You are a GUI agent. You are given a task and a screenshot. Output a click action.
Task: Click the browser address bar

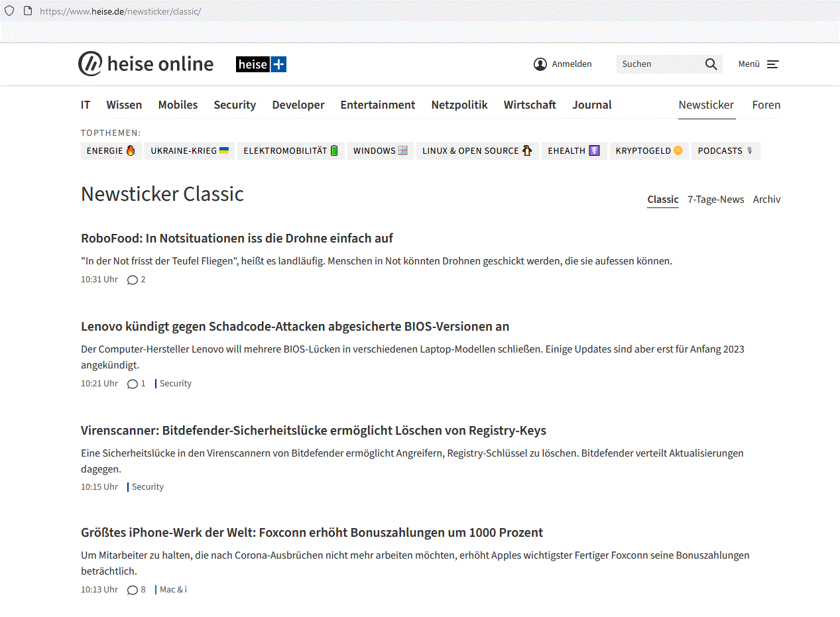point(119,11)
